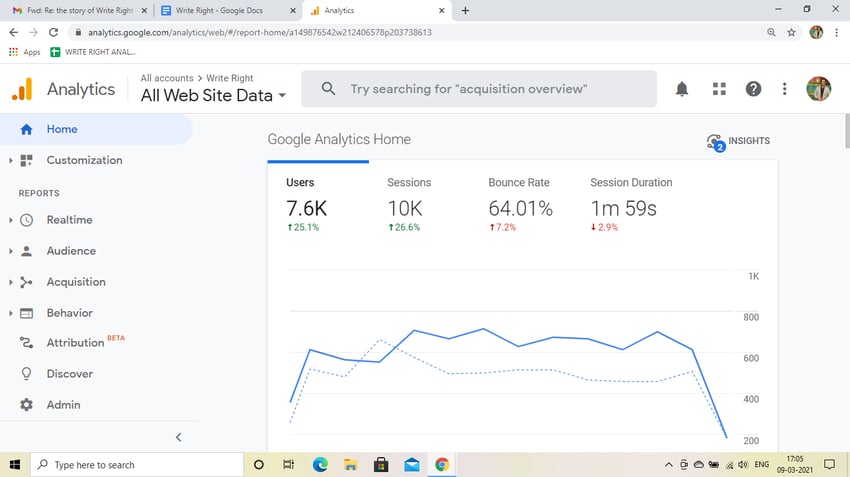Reload the Analytics page
The width and height of the screenshot is (850, 477).
click(53, 33)
